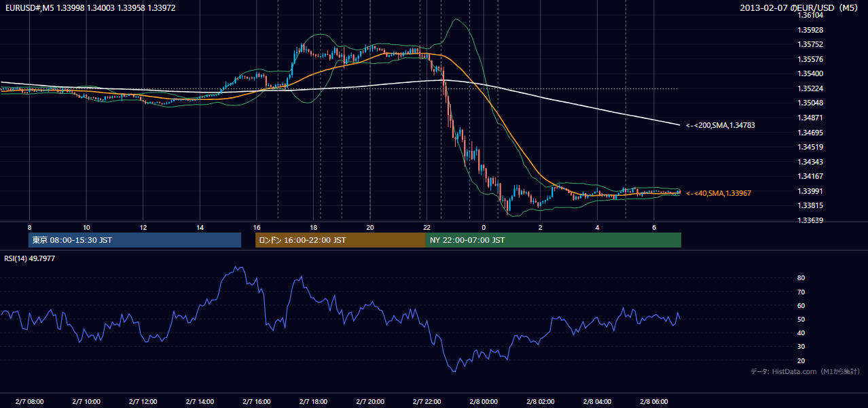
Task: Click the RSI(14) 49.7977 indicator label
Action: coord(30,258)
